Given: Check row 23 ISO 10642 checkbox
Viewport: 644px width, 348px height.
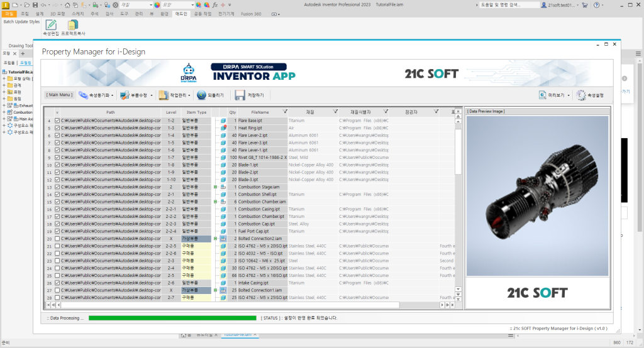Looking at the screenshot, I should [57, 261].
